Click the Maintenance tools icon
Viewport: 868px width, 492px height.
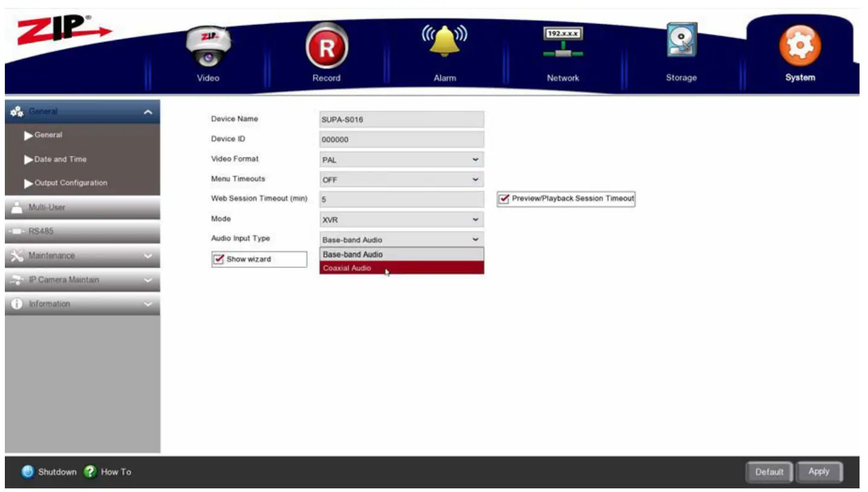(17, 255)
